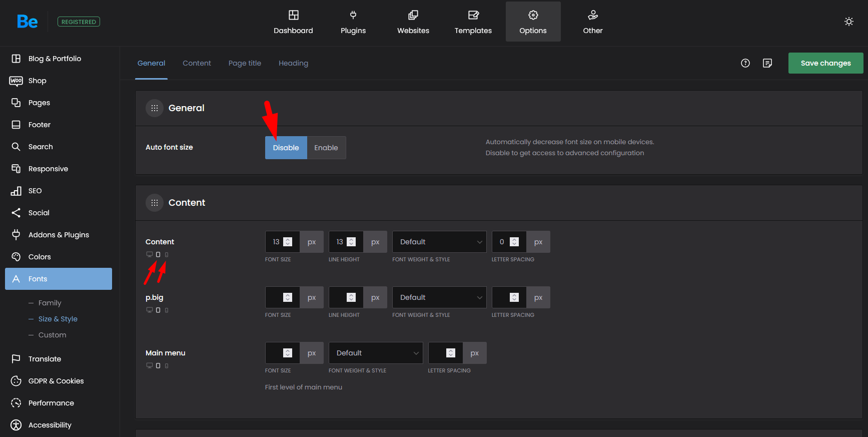Open the Options section
Image resolution: width=868 pixels, height=437 pixels.
click(x=533, y=22)
